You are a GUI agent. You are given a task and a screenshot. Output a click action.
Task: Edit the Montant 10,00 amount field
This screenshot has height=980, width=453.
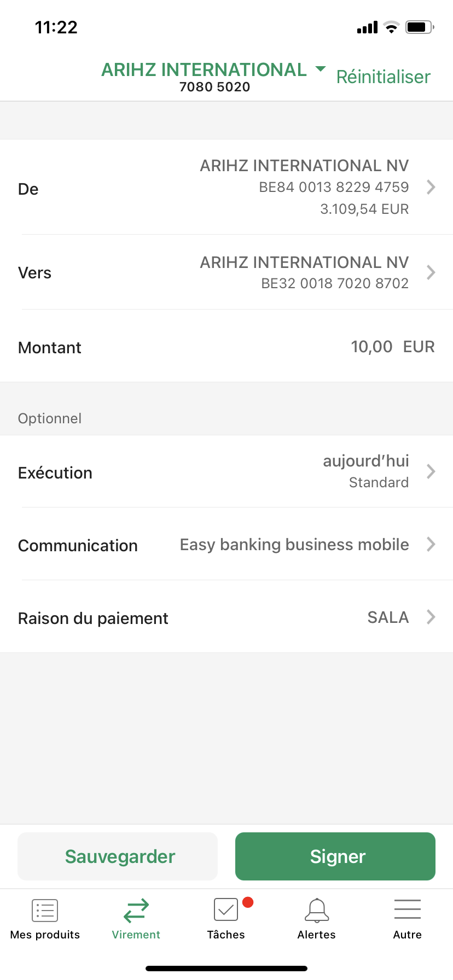tap(371, 347)
